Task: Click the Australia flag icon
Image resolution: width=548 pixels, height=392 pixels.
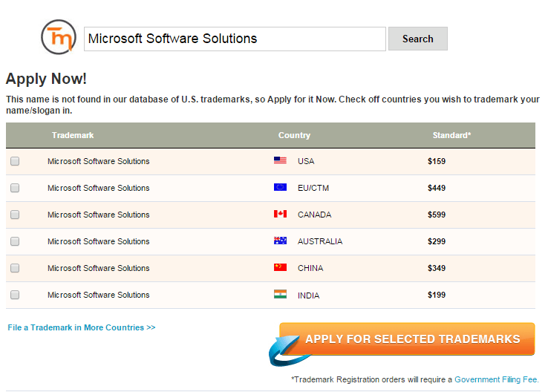Action: [280, 241]
